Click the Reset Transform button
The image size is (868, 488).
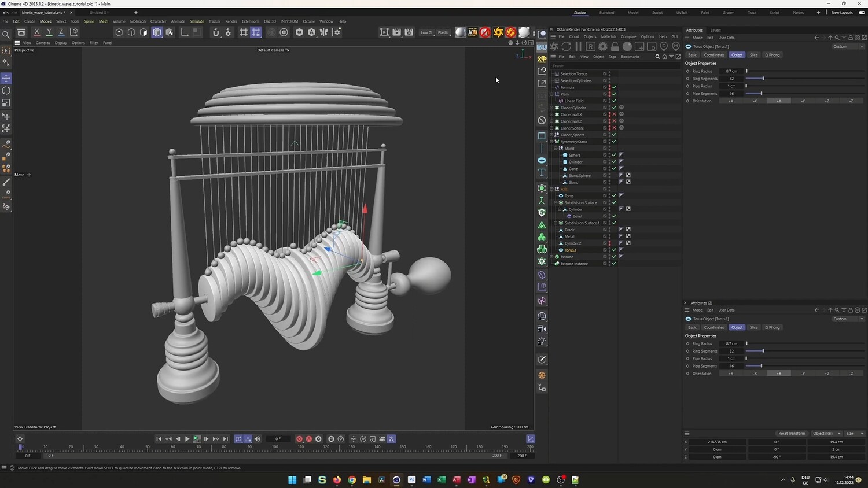click(792, 434)
